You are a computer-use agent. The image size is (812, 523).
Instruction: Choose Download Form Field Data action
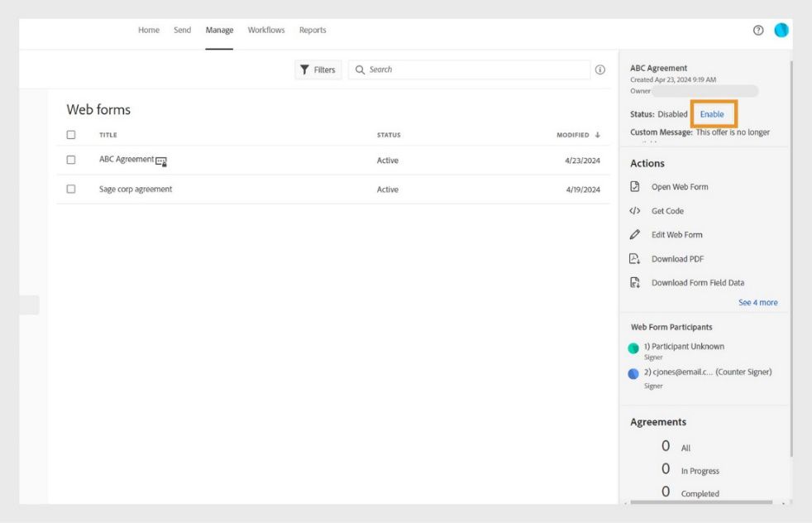tap(698, 282)
